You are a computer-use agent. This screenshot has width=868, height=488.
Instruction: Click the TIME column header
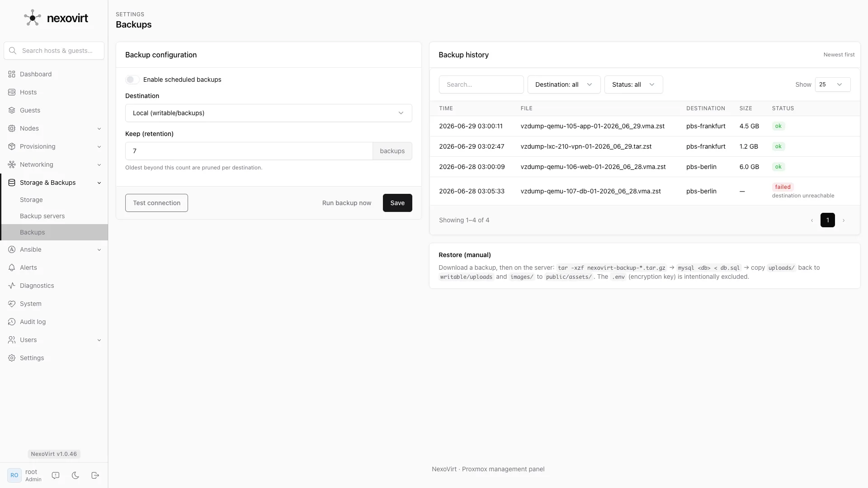[446, 108]
